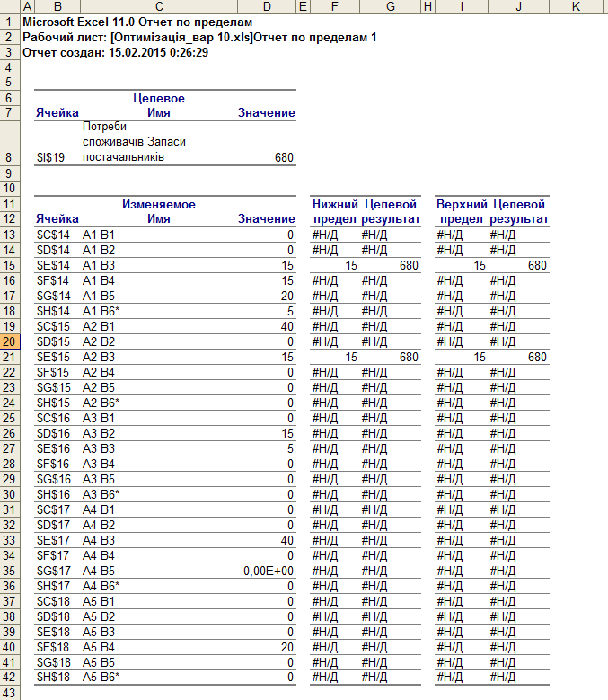
Task: Click upper target result 680 for A1 B3
Action: pyautogui.click(x=538, y=266)
